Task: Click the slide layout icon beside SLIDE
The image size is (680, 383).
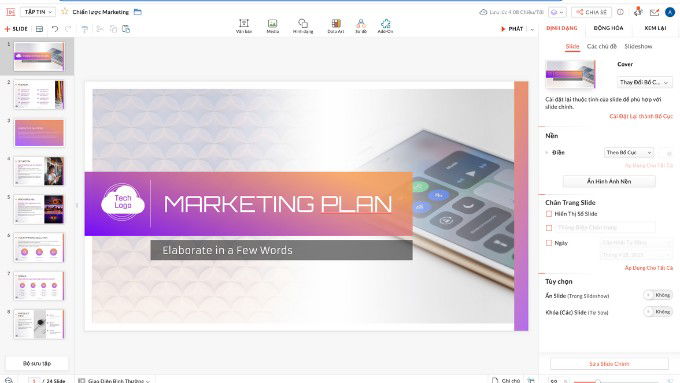Action: click(x=39, y=29)
